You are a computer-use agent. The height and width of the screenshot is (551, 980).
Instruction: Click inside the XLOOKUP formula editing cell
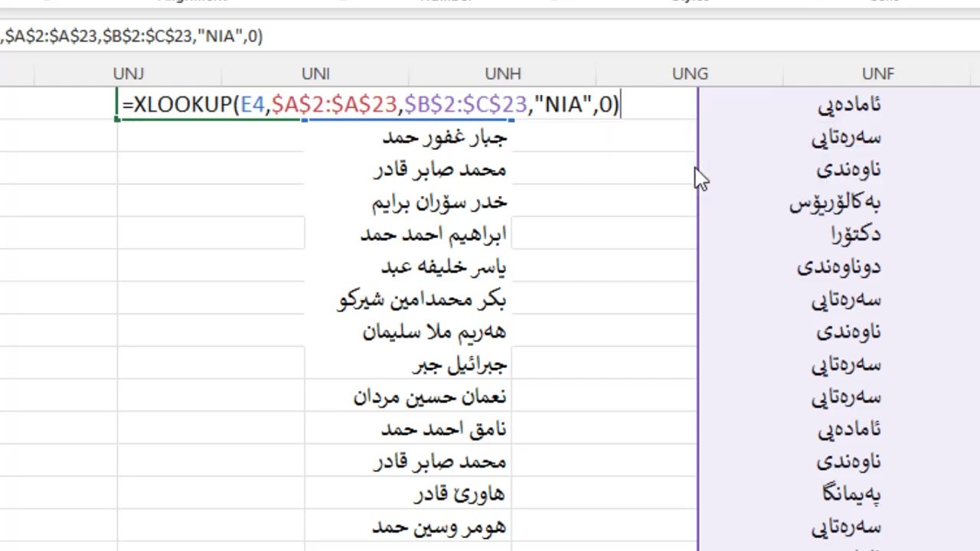pos(370,104)
